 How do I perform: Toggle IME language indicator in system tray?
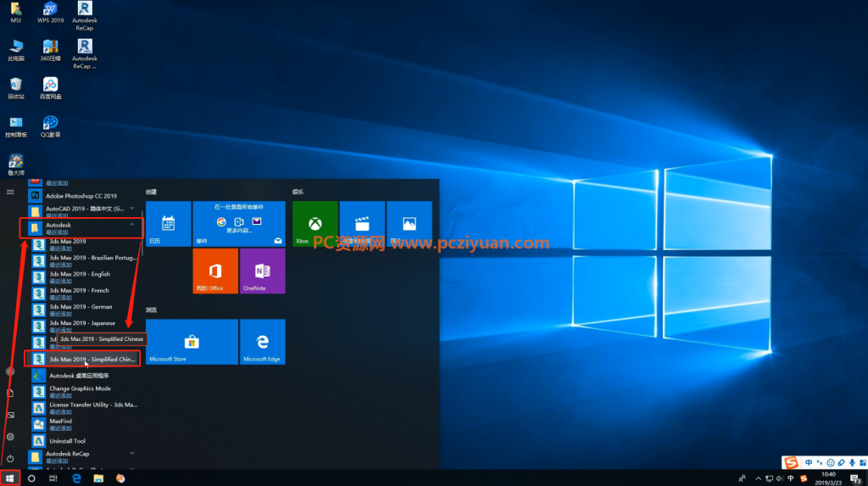click(791, 478)
